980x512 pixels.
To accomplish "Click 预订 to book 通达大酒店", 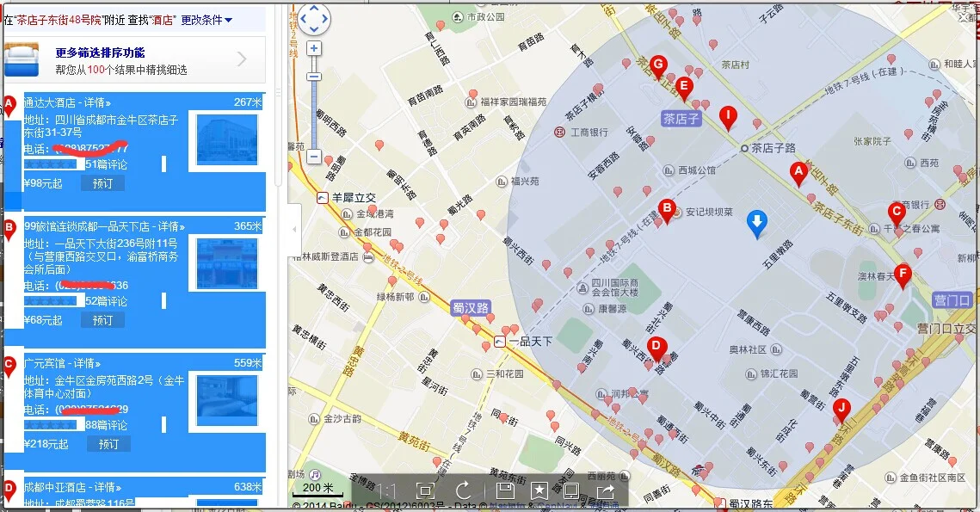I will (102, 182).
